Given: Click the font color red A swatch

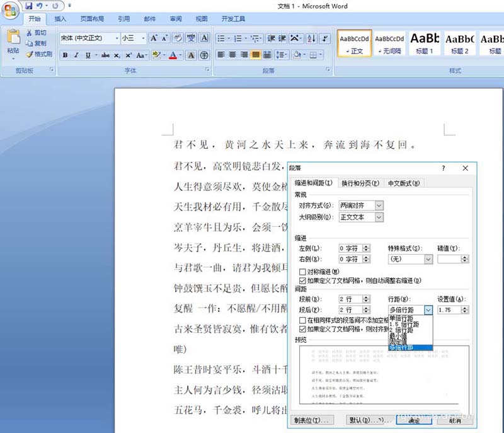Looking at the screenshot, I should 173,55.
